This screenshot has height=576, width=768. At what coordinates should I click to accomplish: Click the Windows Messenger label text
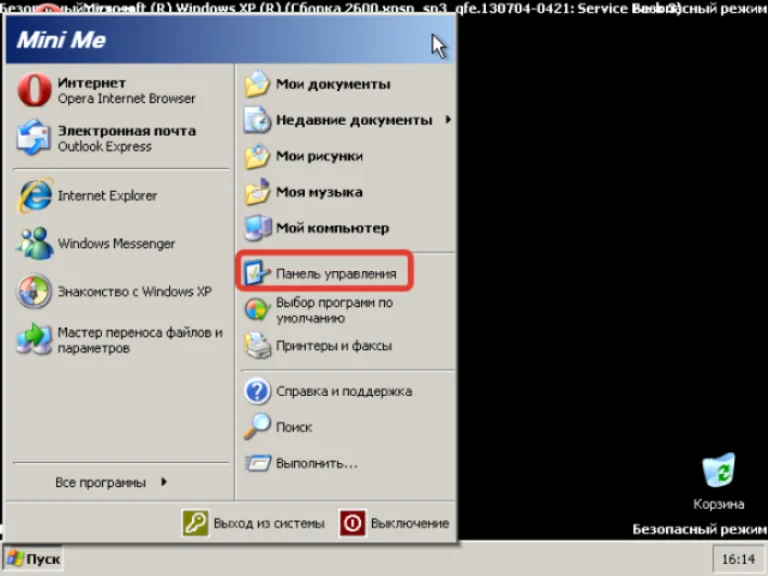coord(116,243)
